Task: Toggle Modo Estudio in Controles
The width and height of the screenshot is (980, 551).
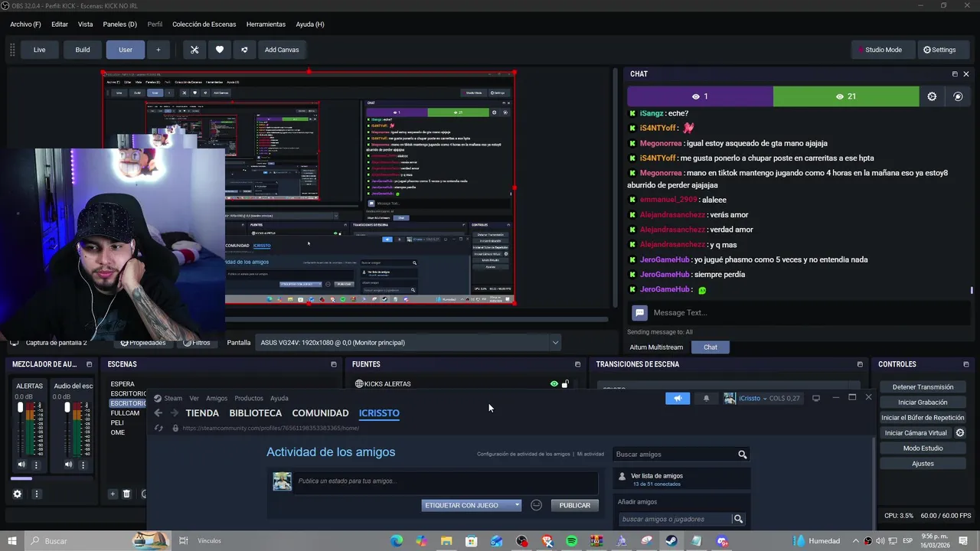Action: (923, 448)
